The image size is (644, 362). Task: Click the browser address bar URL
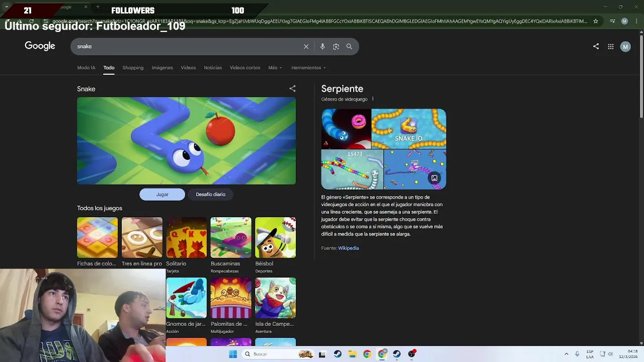click(319, 21)
